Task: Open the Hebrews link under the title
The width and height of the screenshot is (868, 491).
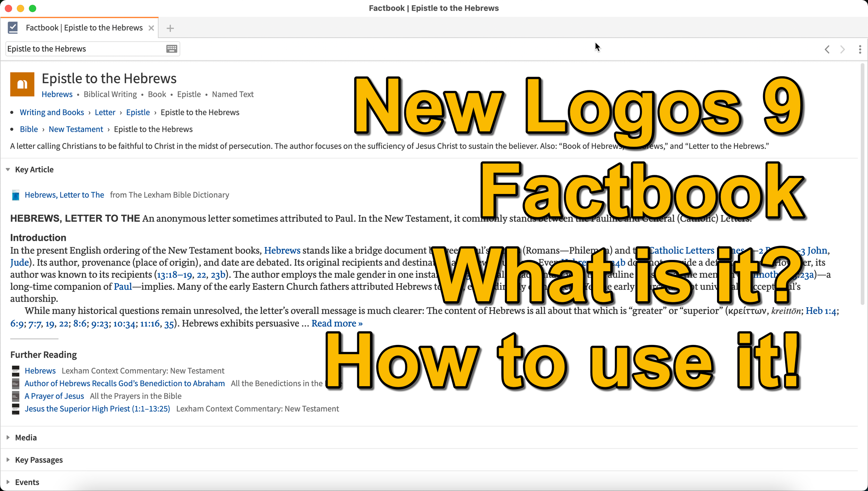Action: coord(57,94)
